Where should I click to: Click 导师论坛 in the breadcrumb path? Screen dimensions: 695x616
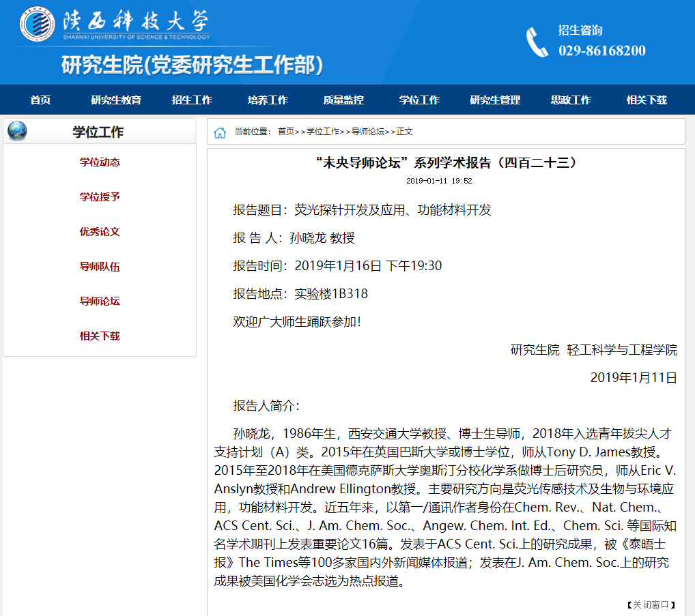pos(368,132)
